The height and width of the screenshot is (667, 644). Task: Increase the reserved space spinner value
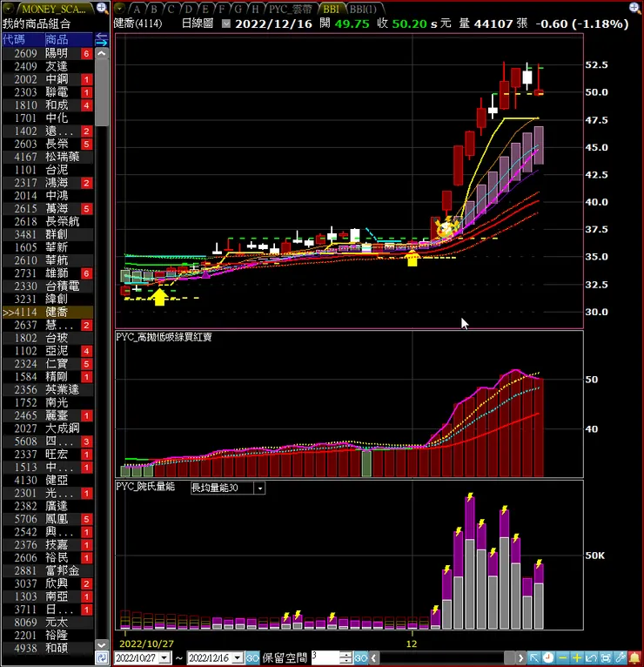tap(347, 655)
